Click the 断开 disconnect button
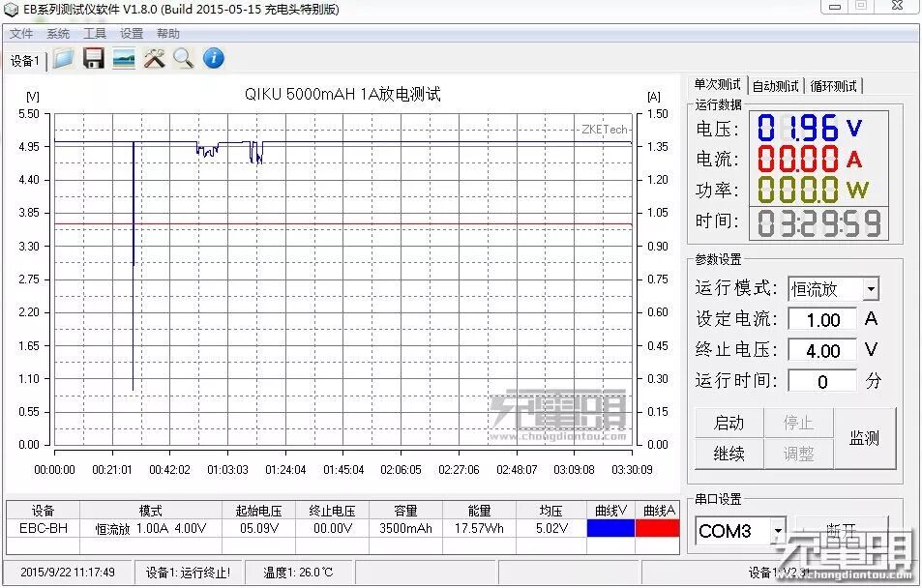The width and height of the screenshot is (922, 588). pyautogui.click(x=842, y=530)
